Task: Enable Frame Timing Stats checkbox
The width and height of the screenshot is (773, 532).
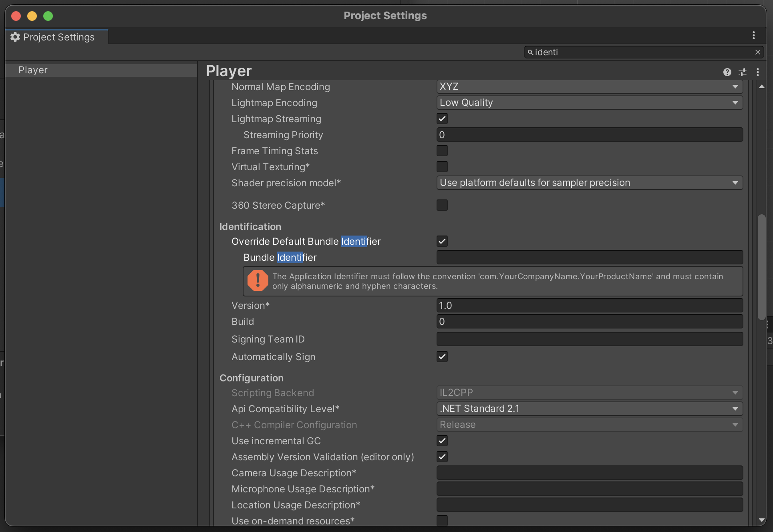Action: pyautogui.click(x=442, y=151)
